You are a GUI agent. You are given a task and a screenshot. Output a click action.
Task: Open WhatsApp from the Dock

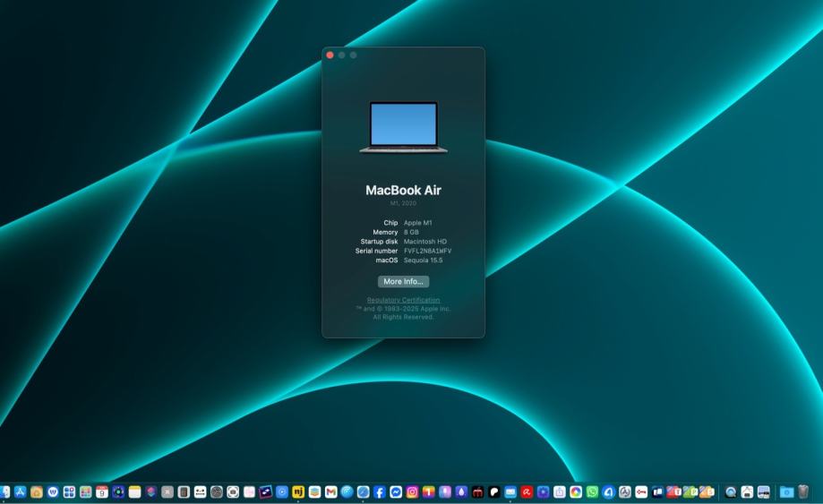coord(592,492)
